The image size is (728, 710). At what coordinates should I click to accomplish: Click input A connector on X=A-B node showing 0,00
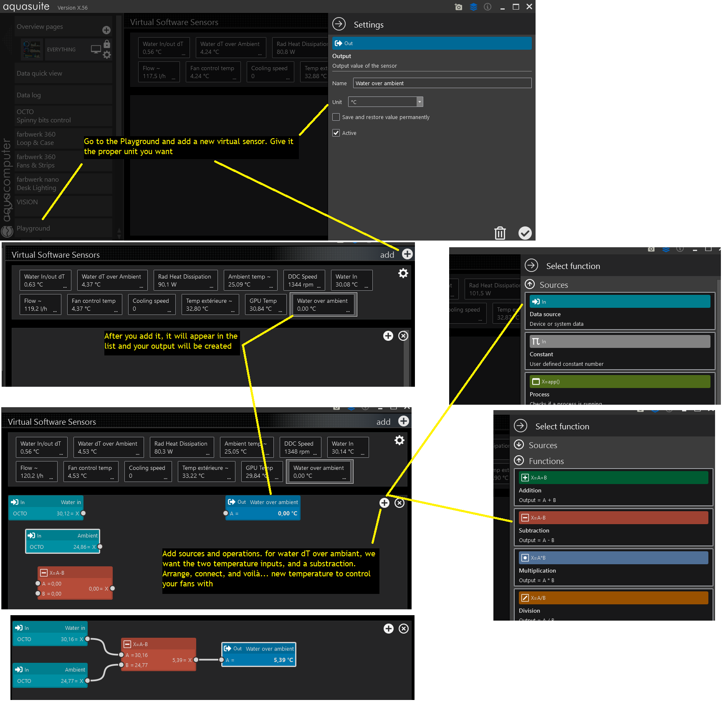click(x=38, y=583)
